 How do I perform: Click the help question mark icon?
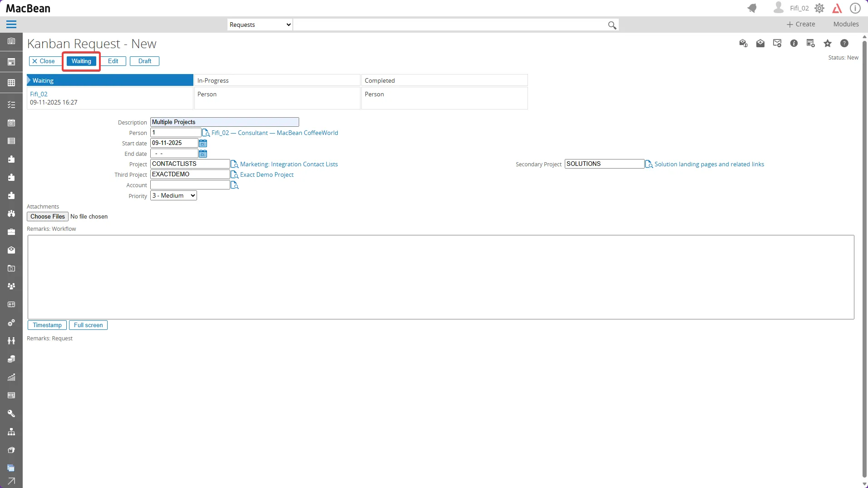[x=844, y=44]
